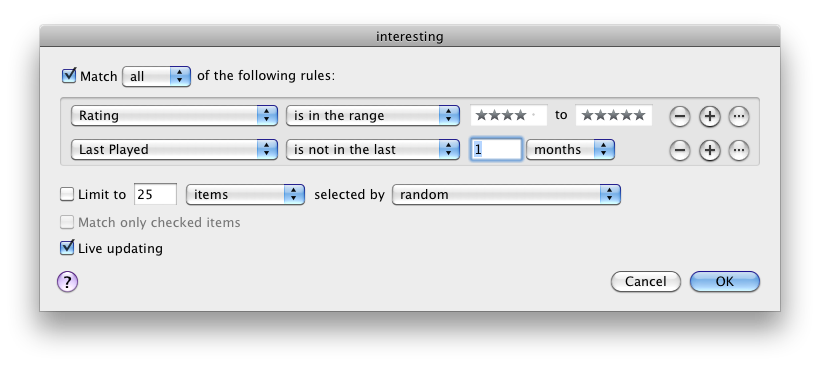Click the Cancel button
Screen dimensions: 820x366
646,281
